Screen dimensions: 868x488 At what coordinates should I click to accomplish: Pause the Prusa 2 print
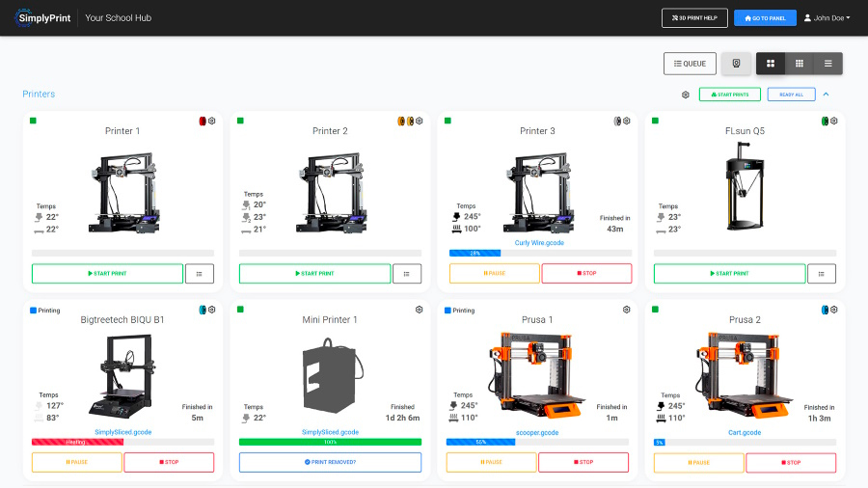click(x=698, y=463)
